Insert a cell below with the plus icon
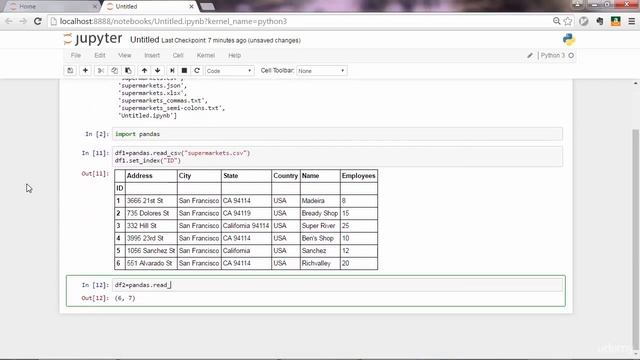This screenshot has width=640, height=360. pos(85,71)
